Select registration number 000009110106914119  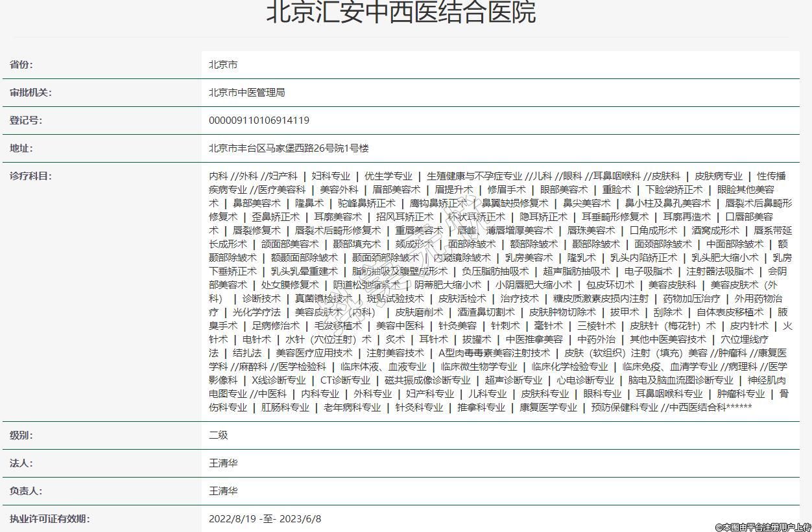point(259,121)
